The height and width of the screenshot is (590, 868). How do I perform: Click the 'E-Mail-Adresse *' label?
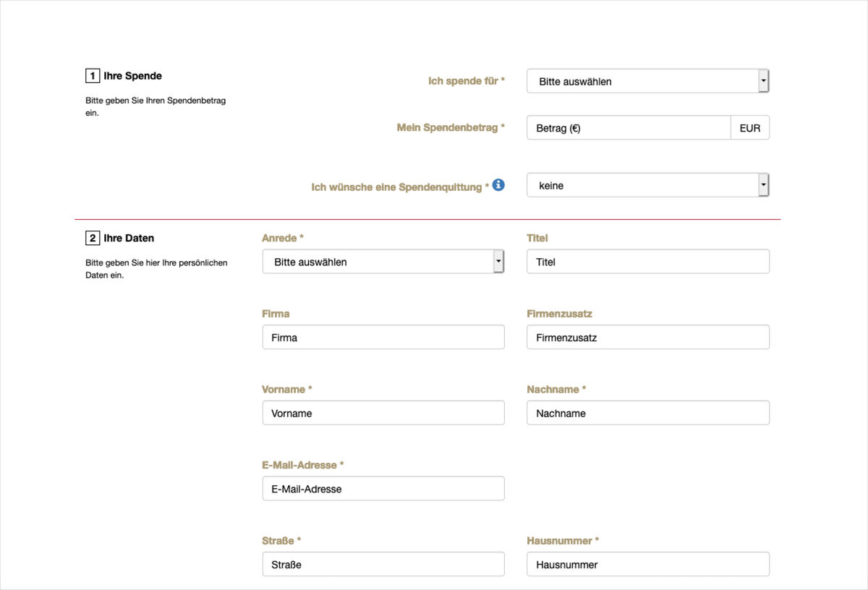(x=303, y=465)
